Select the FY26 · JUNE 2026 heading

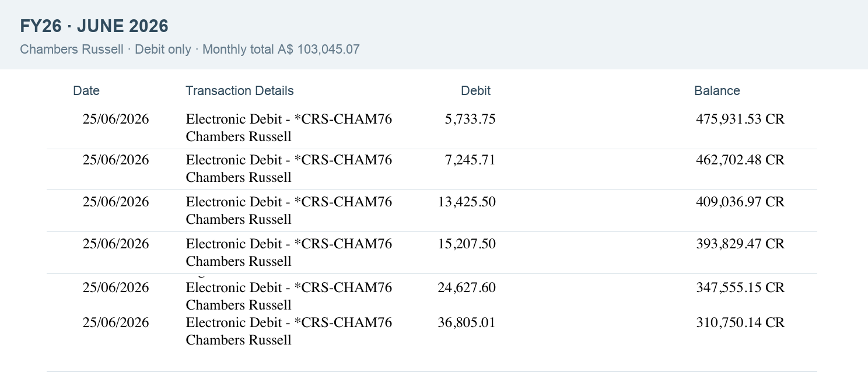pyautogui.click(x=94, y=26)
